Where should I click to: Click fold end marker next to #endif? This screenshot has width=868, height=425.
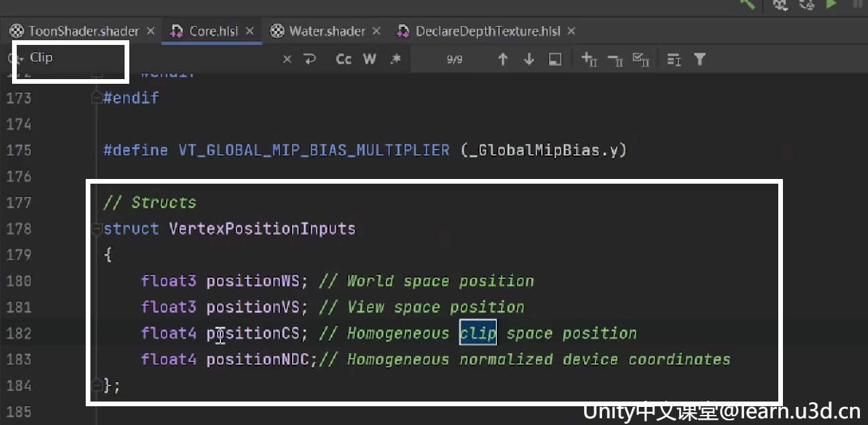(96, 98)
